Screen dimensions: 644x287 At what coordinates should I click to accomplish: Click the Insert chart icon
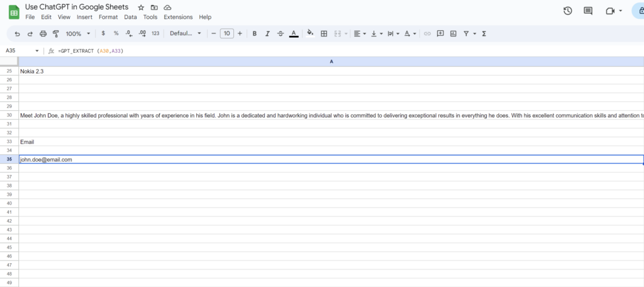453,33
